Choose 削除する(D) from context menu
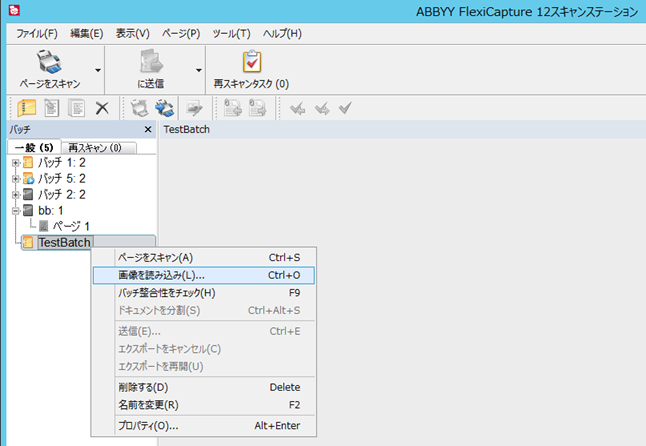This screenshot has height=446, width=646. (204, 388)
